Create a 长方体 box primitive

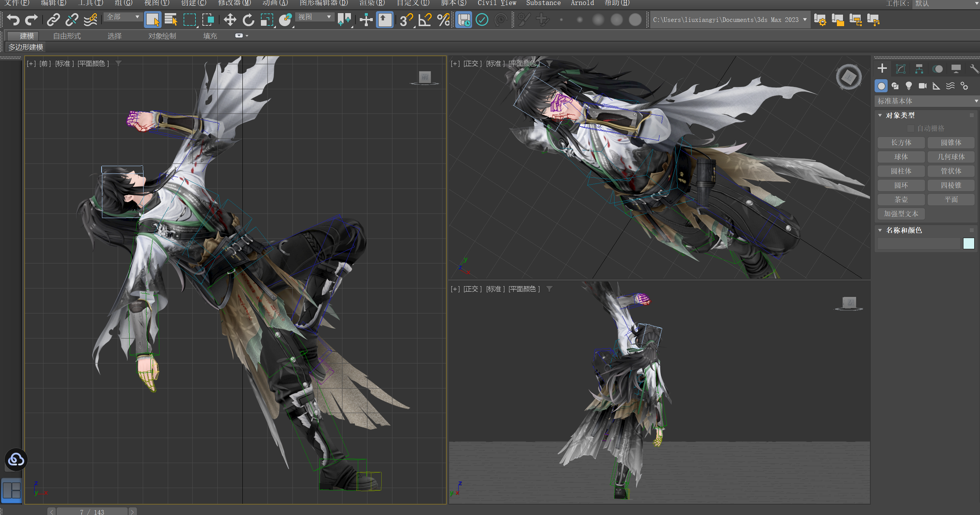(x=901, y=143)
